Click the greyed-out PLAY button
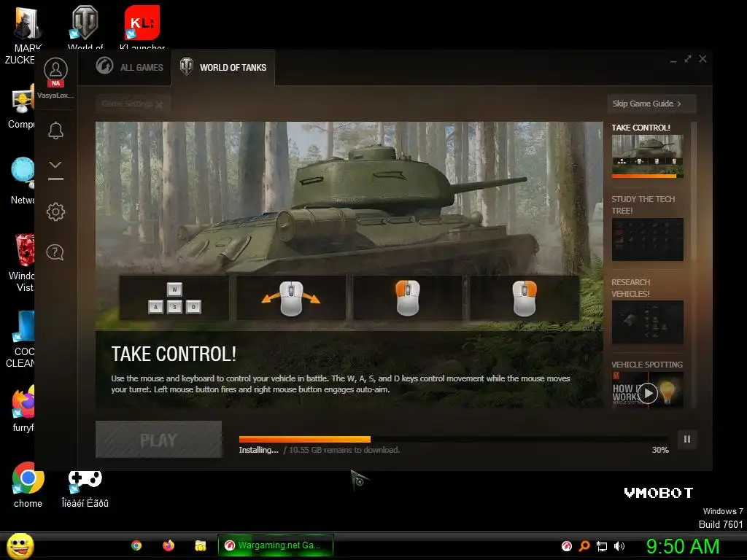Screen dimensions: 747x560 click(x=158, y=440)
